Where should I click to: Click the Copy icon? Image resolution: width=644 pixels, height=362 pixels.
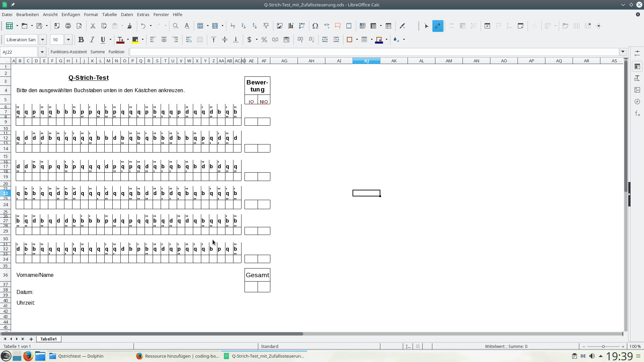pyautogui.click(x=104, y=26)
